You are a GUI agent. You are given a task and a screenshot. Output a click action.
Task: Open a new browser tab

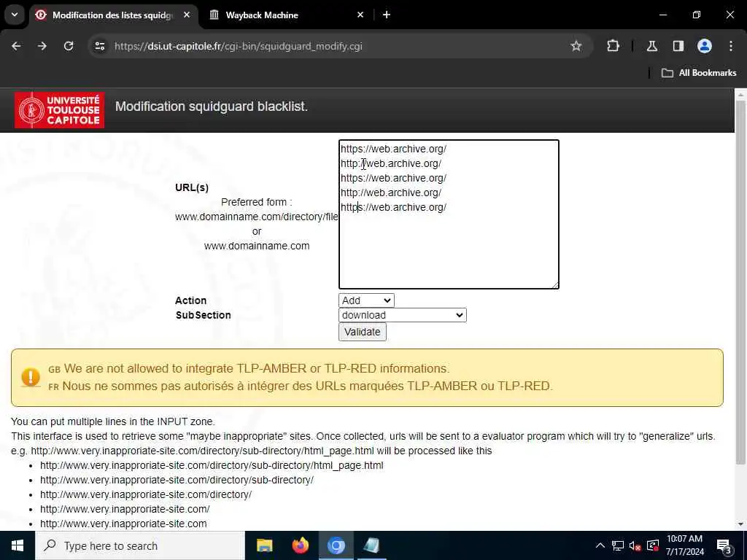(387, 15)
